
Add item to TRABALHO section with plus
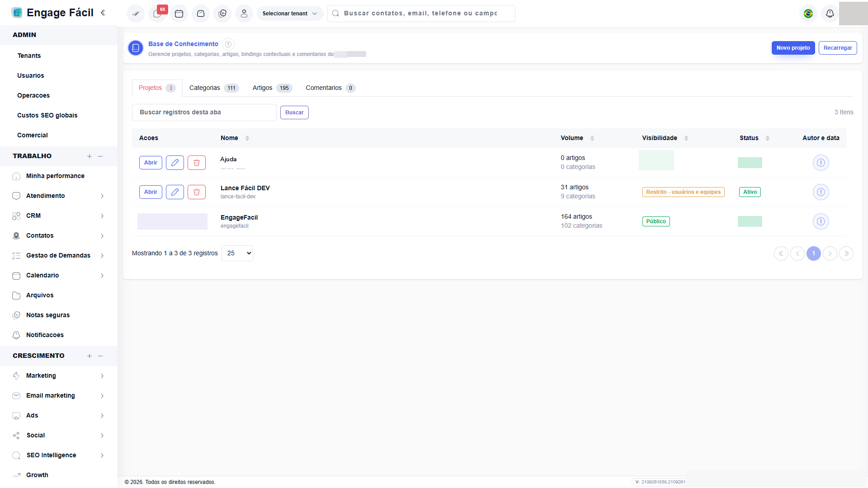[90, 156]
